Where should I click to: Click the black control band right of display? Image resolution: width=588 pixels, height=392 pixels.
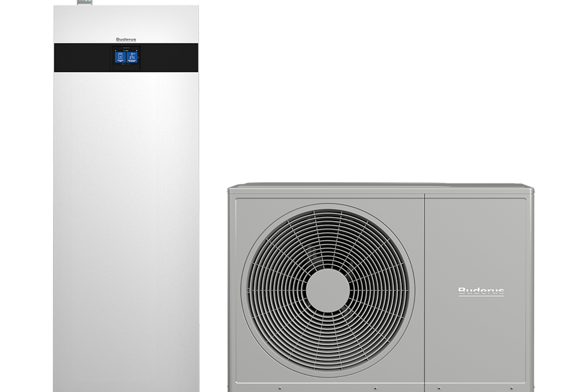pos(169,58)
